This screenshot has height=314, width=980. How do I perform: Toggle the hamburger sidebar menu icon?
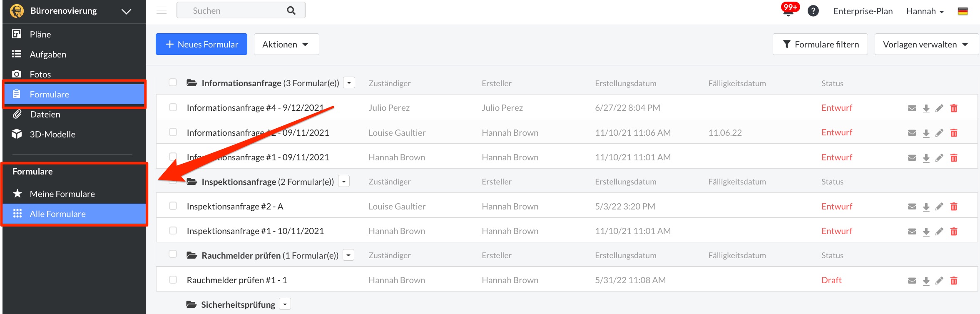coord(162,10)
